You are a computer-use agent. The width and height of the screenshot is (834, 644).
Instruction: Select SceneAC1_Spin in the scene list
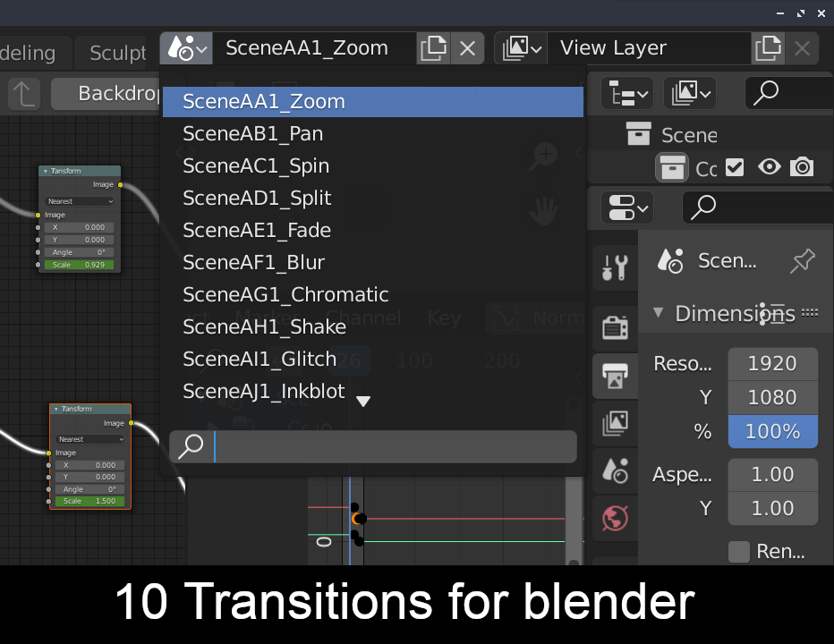[x=373, y=165]
